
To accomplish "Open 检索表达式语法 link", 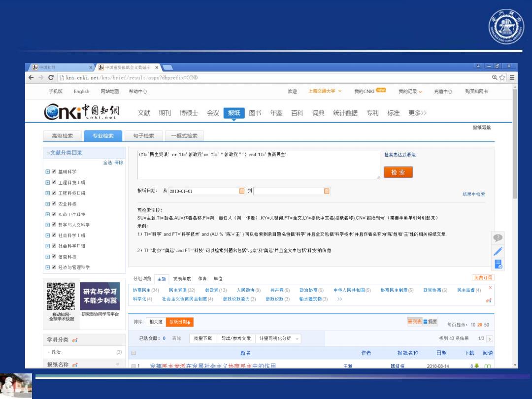I will pyautogui.click(x=400, y=155).
